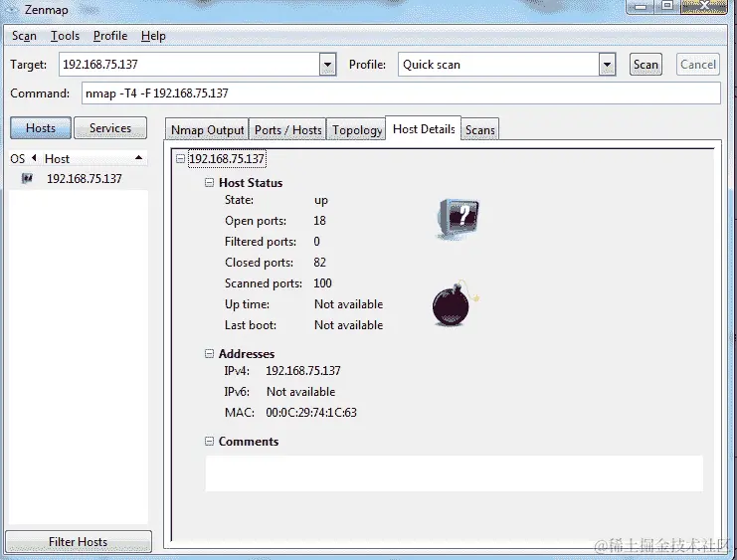Collapse the Host Status section
Image resolution: width=737 pixels, height=560 pixels.
209,183
